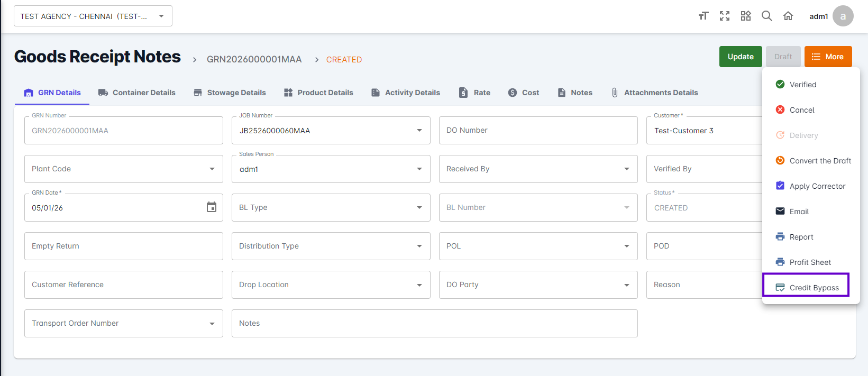Toggle fullscreen mode icon
Image resolution: width=868 pixels, height=376 pixels.
click(x=724, y=16)
